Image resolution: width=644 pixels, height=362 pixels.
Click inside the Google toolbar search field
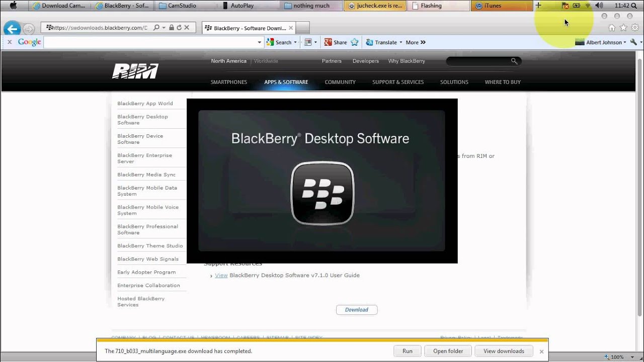(x=150, y=42)
